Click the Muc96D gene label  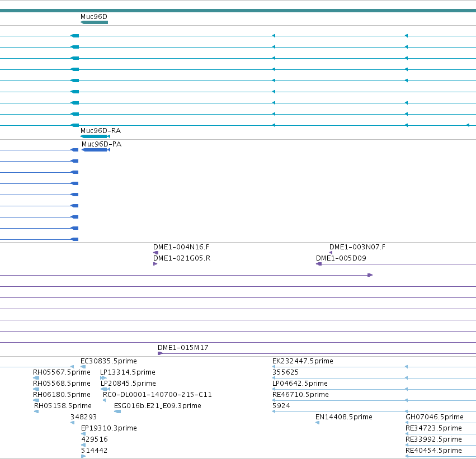[94, 17]
